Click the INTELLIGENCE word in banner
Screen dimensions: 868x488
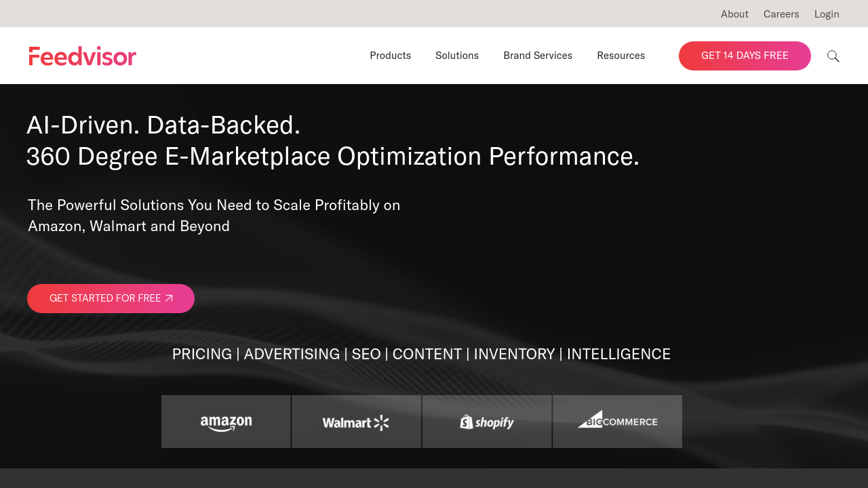[x=618, y=354]
